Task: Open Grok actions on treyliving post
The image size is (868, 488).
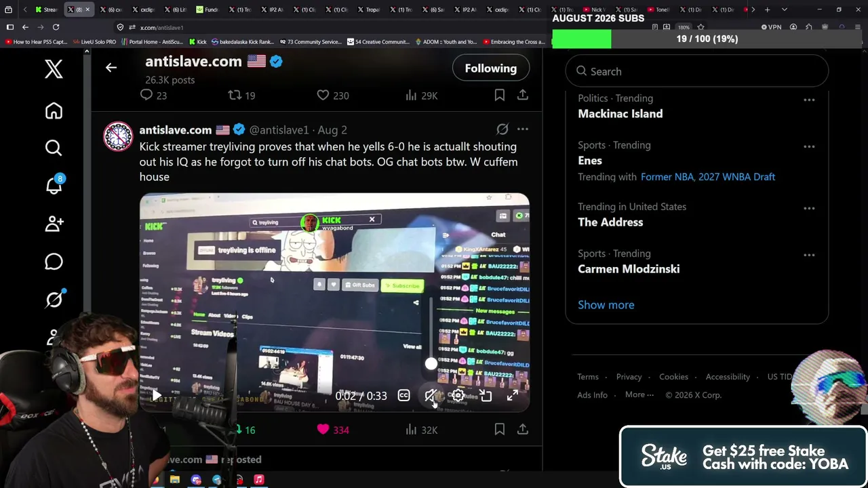Action: tap(502, 129)
